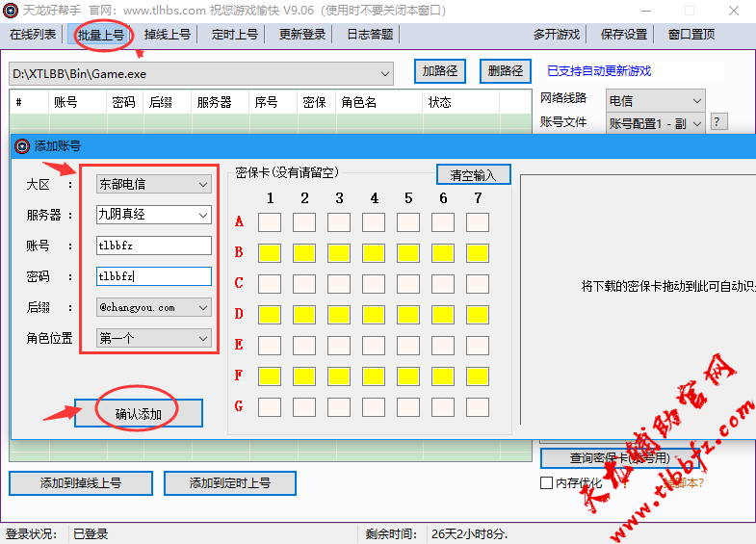Open the 在线列表 tab
Screen dimensions: 756x544
point(33,35)
